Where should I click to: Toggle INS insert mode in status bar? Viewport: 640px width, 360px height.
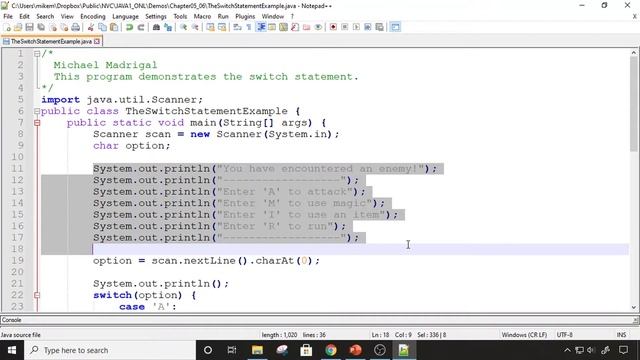(x=621, y=335)
